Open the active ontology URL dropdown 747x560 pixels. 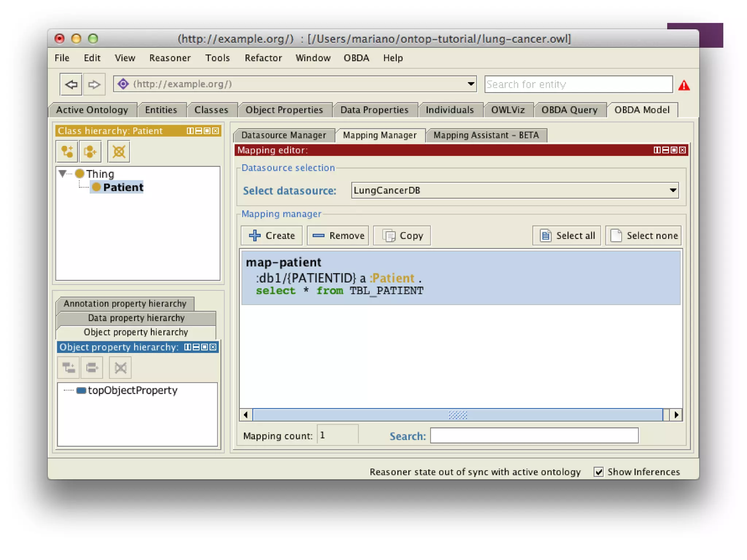[x=471, y=84]
